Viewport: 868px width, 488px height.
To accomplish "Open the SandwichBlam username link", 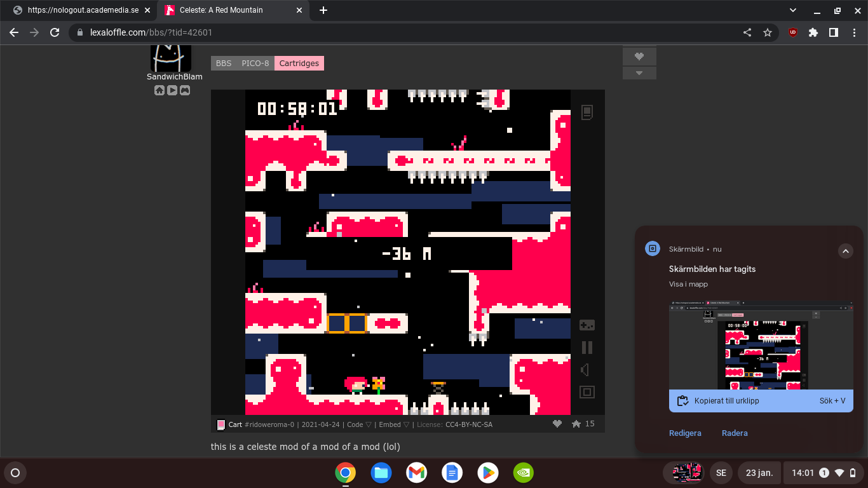I will point(175,77).
